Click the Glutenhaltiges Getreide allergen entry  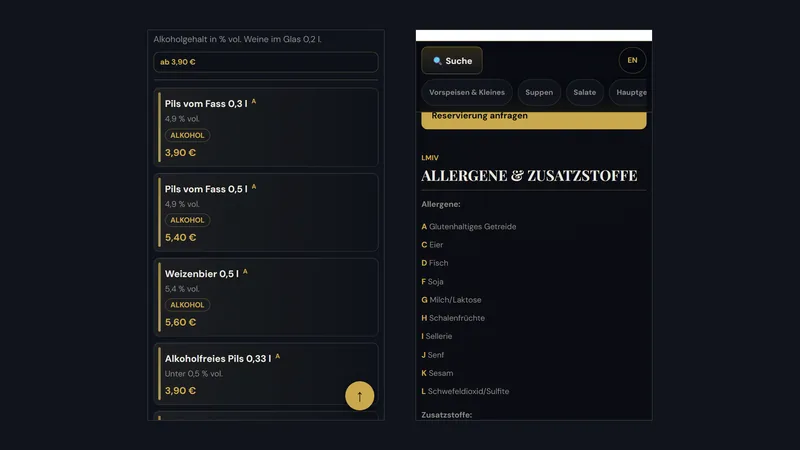[x=469, y=227]
